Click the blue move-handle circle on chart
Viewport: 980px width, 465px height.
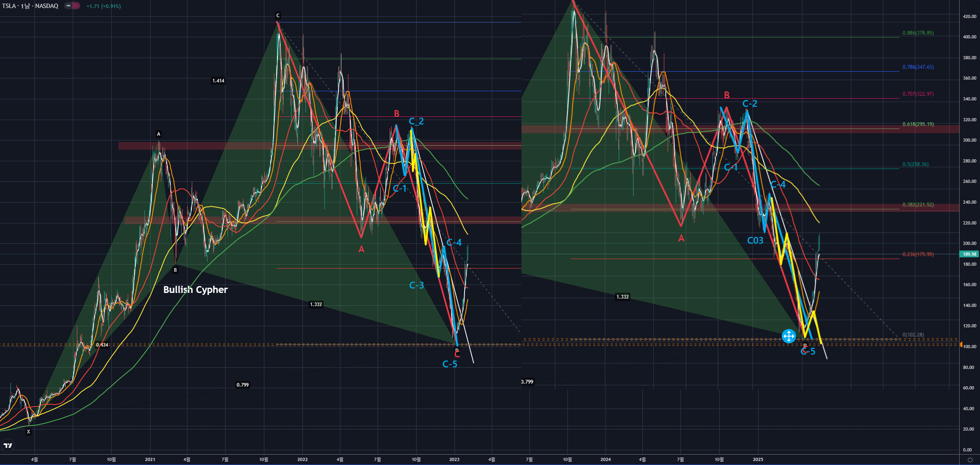tap(789, 336)
